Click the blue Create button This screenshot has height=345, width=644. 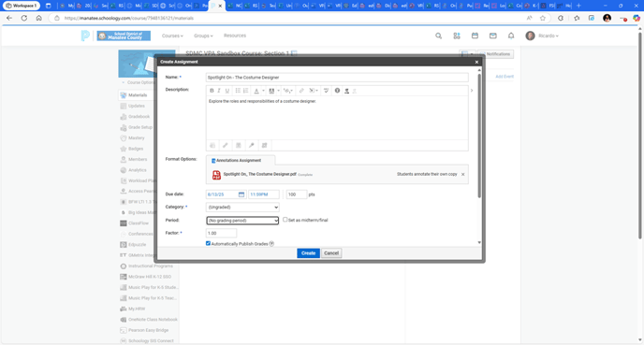coord(308,253)
